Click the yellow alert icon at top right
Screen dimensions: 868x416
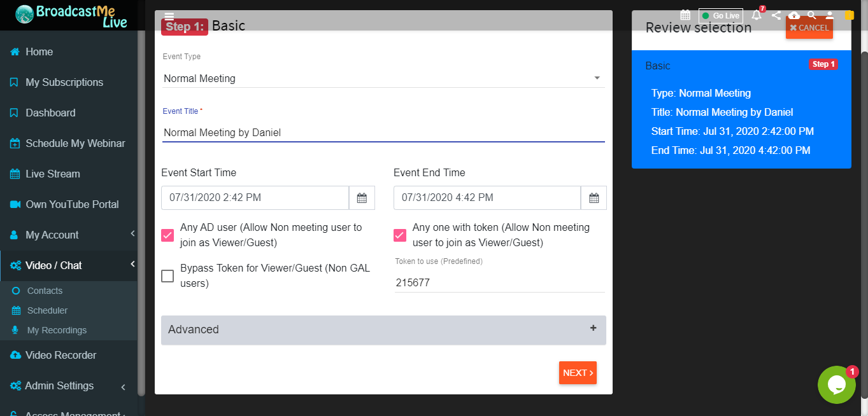coord(850,15)
